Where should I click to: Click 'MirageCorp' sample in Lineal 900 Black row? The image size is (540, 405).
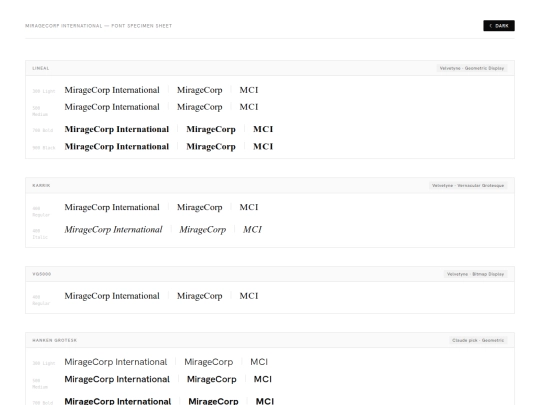(211, 146)
